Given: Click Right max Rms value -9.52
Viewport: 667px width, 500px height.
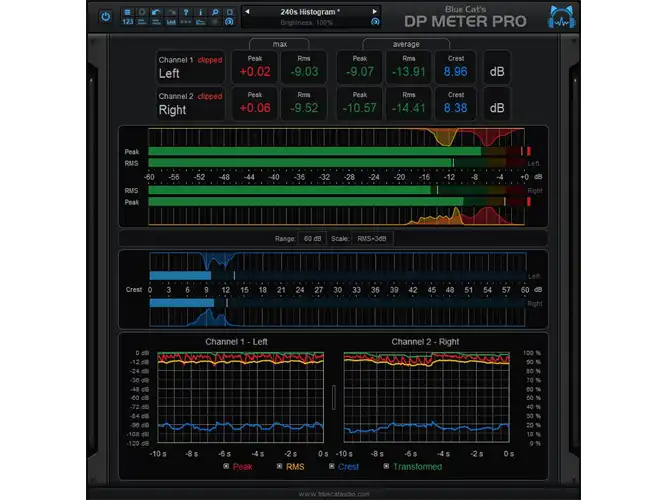Looking at the screenshot, I should pos(304,108).
